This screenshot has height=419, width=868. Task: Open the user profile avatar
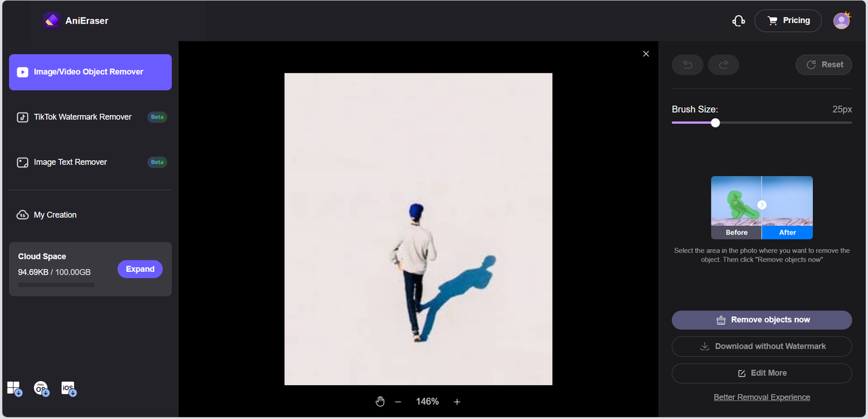842,21
